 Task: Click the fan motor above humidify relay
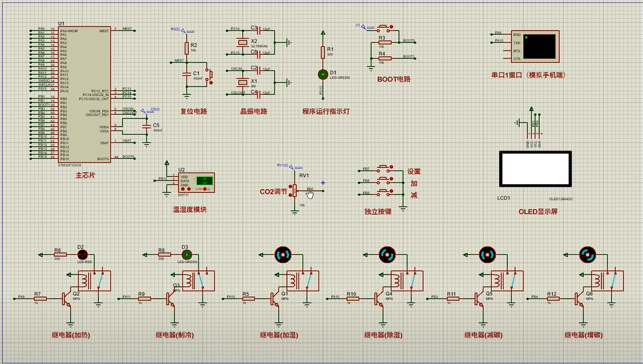[283, 254]
